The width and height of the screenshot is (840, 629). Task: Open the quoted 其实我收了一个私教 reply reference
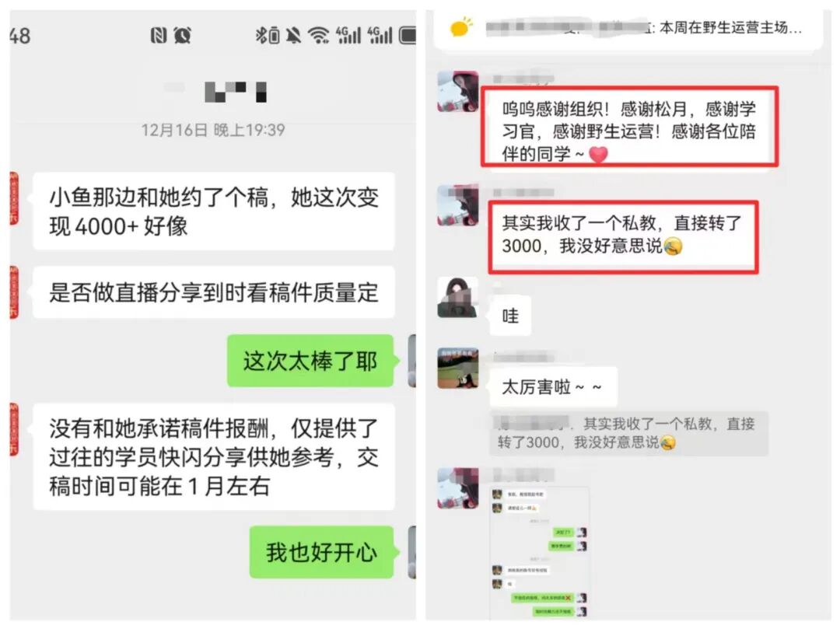point(629,433)
